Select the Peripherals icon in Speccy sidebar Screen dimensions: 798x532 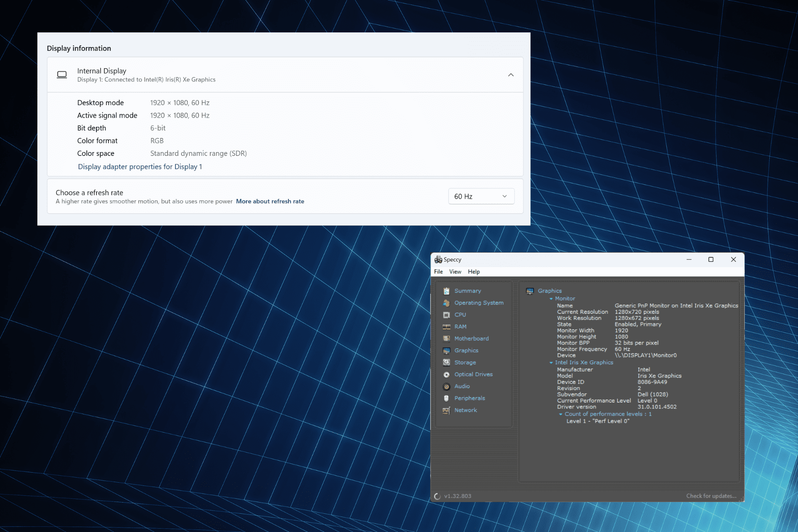(446, 398)
